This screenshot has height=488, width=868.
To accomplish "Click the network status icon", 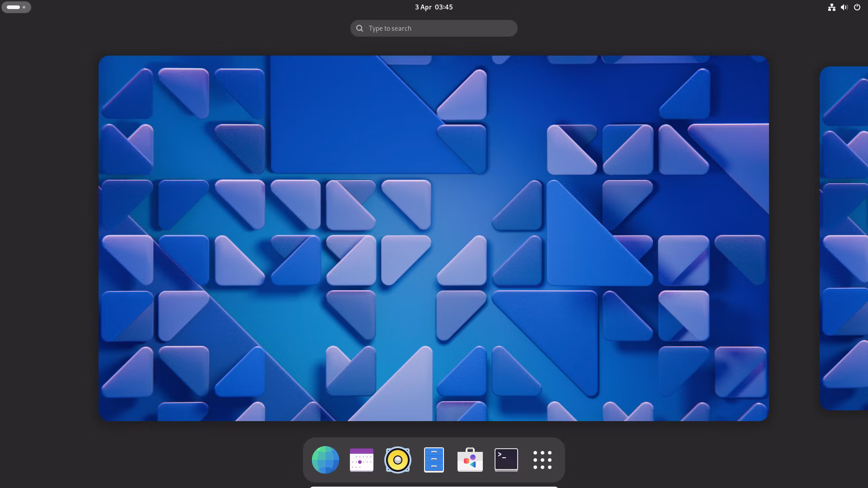I will (831, 7).
